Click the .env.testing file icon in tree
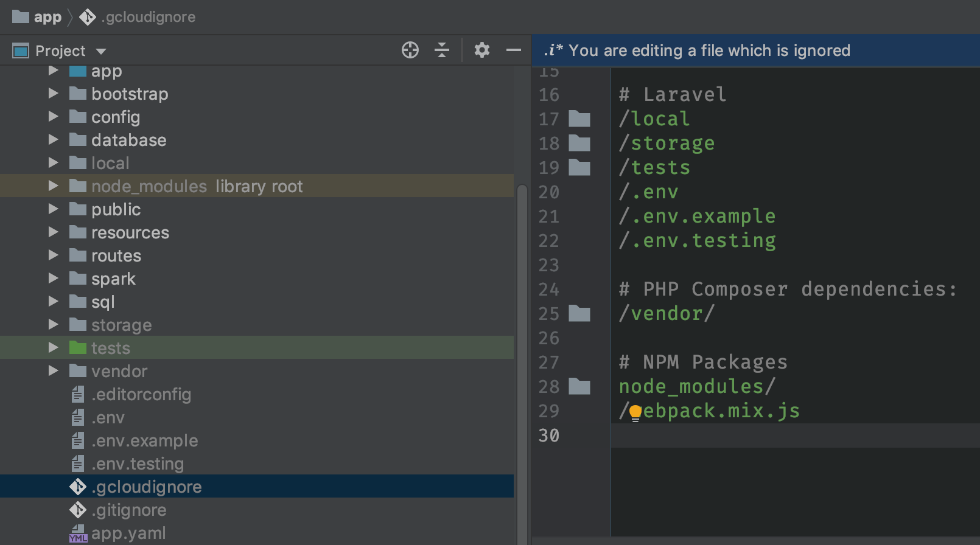The width and height of the screenshot is (980, 545). pos(78,463)
